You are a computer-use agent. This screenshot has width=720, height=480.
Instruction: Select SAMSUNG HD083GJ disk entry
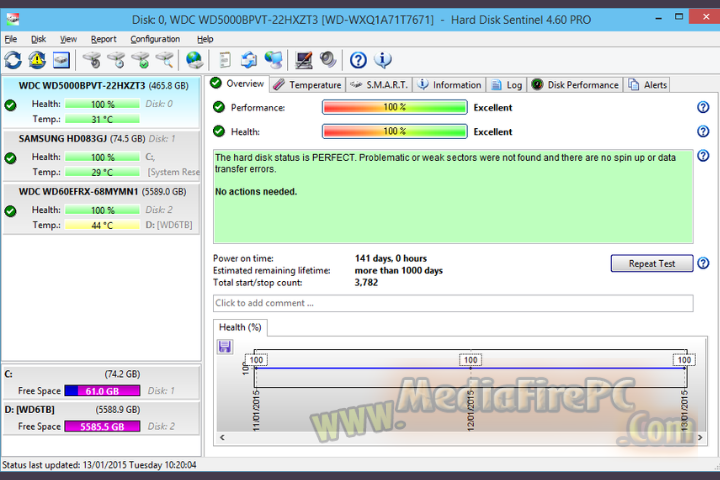(x=101, y=155)
